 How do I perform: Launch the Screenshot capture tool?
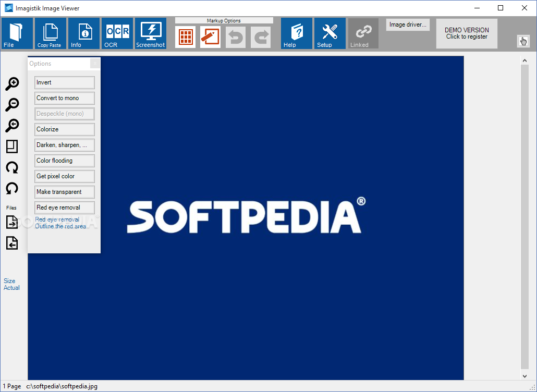151,33
